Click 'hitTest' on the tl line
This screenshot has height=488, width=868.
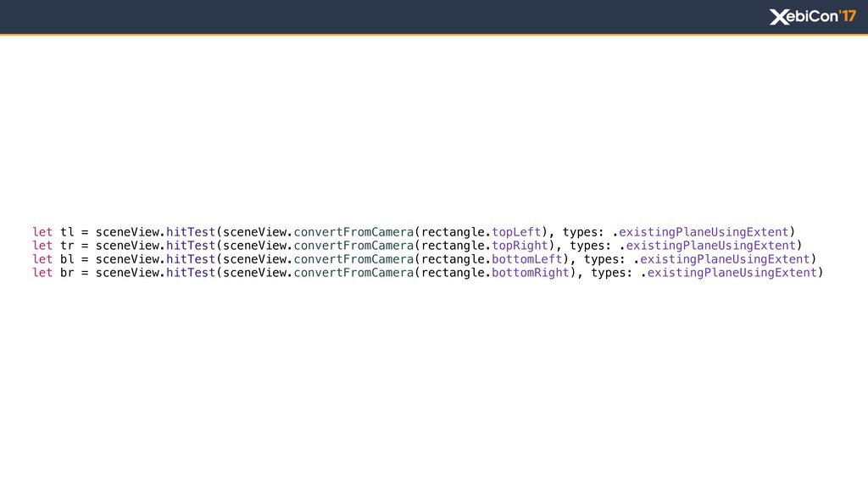(x=191, y=232)
